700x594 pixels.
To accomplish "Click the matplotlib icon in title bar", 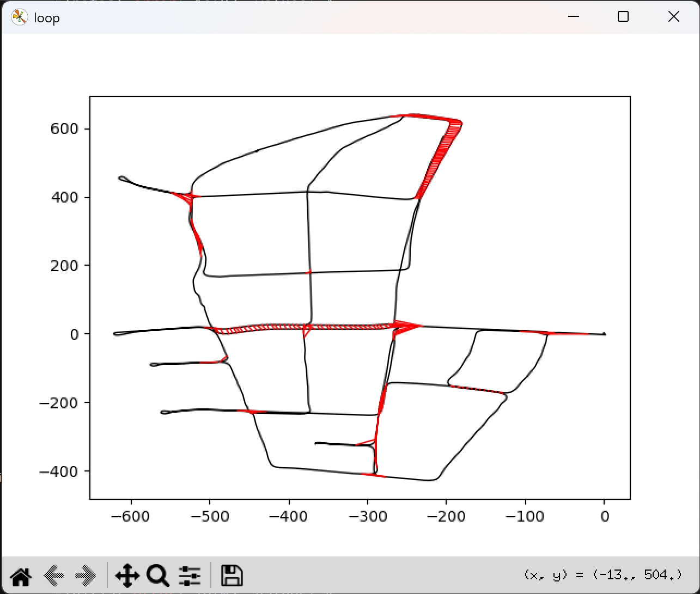I will click(x=19, y=17).
